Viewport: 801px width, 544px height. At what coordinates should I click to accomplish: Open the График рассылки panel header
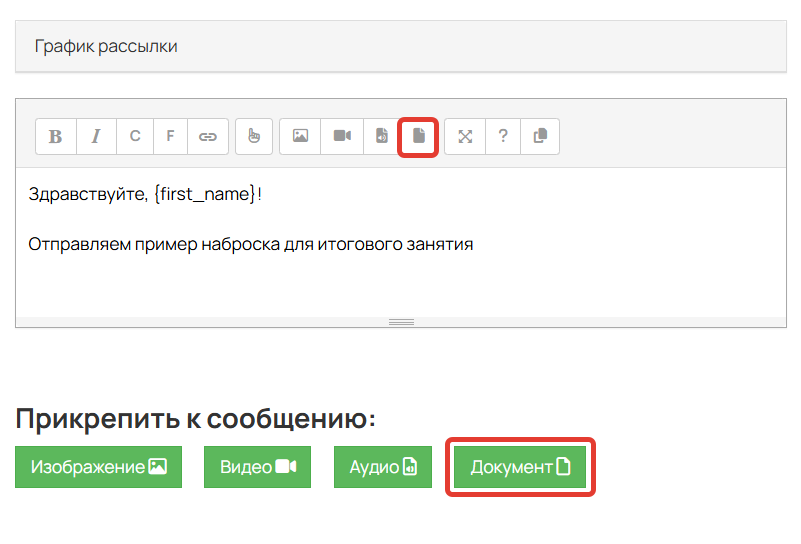(x=401, y=46)
